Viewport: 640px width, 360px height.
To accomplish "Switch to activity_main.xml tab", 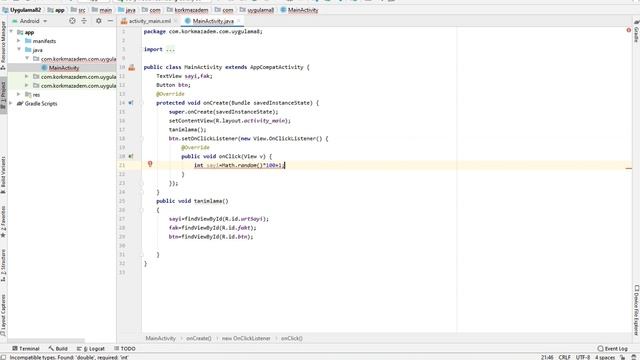I will tap(149, 21).
